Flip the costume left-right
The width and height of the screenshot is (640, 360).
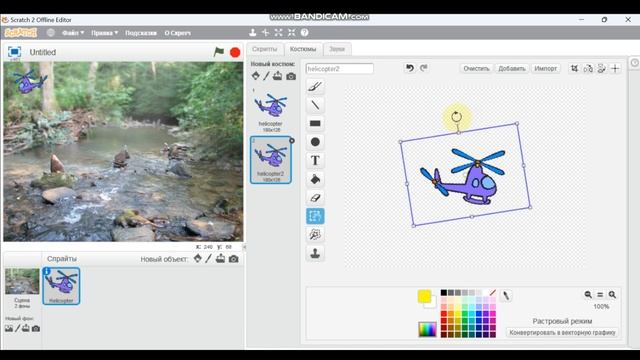pyautogui.click(x=588, y=69)
